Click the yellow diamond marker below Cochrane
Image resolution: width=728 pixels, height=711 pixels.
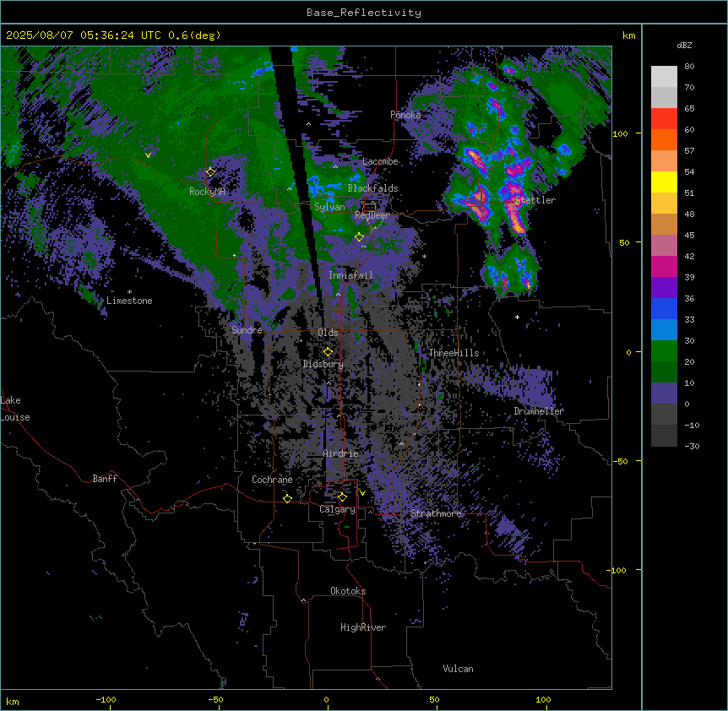(287, 498)
